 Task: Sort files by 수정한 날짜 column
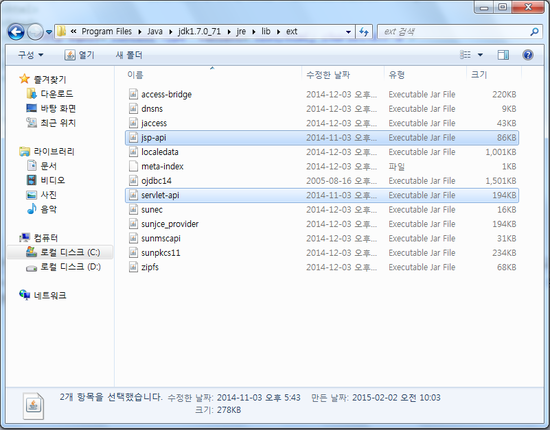point(328,75)
